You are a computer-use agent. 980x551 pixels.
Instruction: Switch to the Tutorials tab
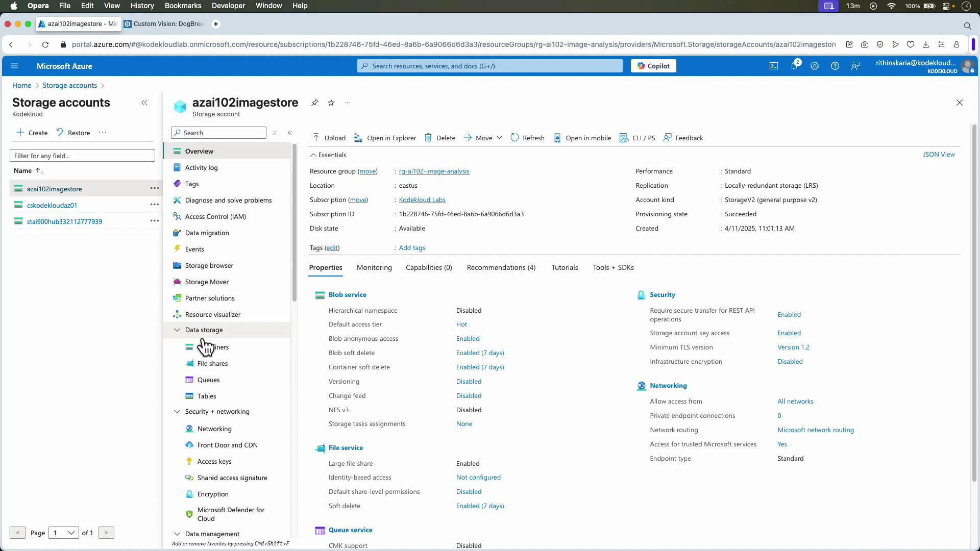(565, 267)
